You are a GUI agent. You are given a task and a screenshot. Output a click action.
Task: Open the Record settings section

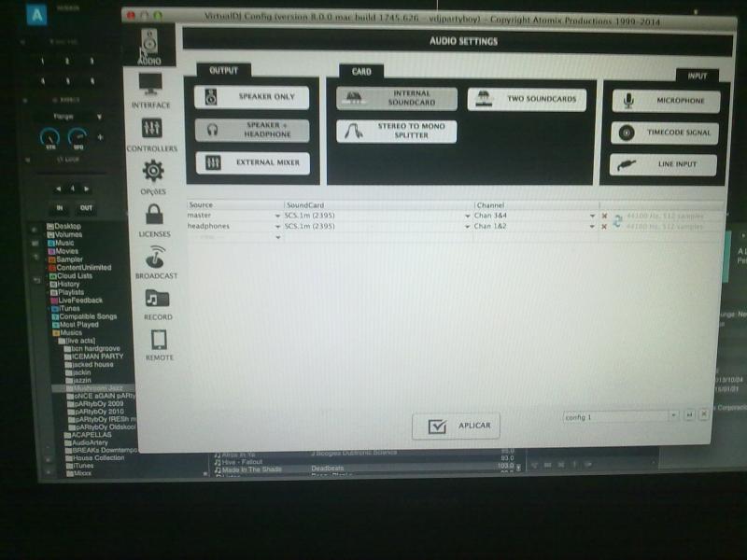pos(158,305)
